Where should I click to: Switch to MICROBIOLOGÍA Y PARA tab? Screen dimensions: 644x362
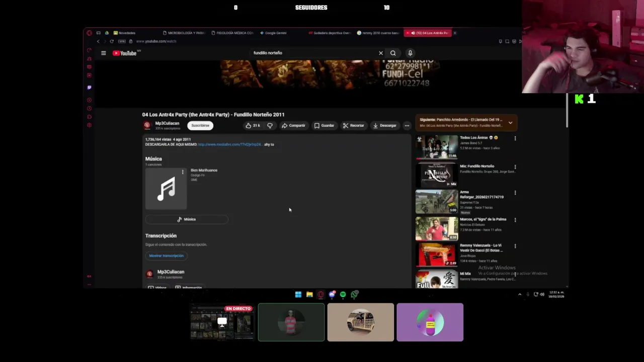(184, 33)
